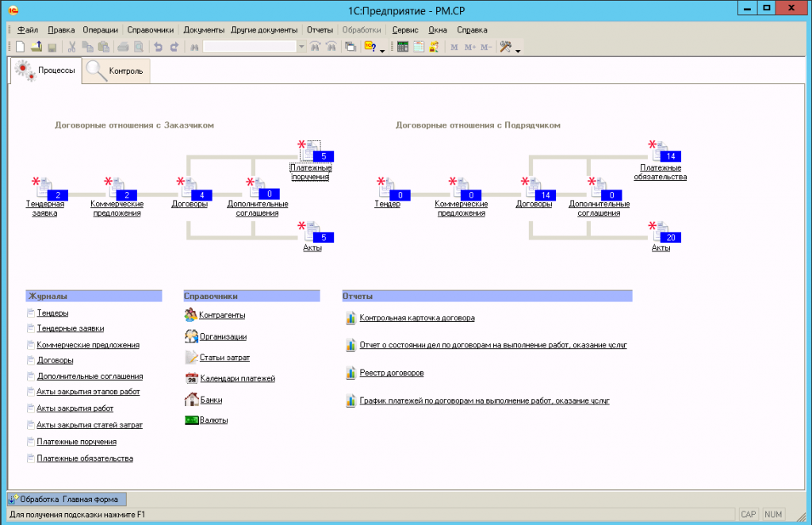Screen dimensions: 812x525
Task: Click the Undo arrow icon
Action: [x=159, y=47]
